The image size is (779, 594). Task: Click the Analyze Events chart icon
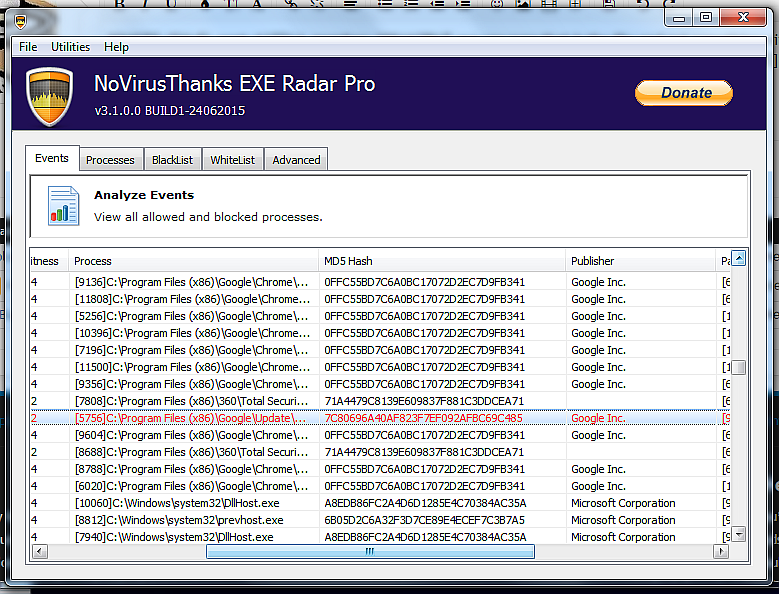64,206
